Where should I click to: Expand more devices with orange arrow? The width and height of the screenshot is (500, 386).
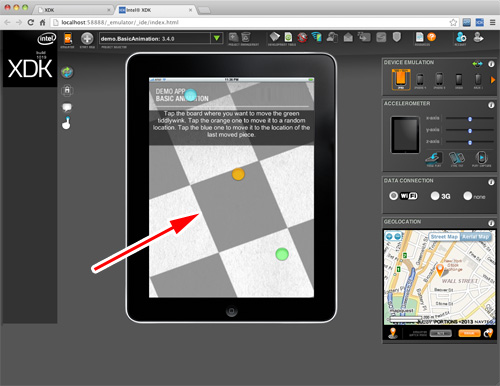tap(492, 80)
